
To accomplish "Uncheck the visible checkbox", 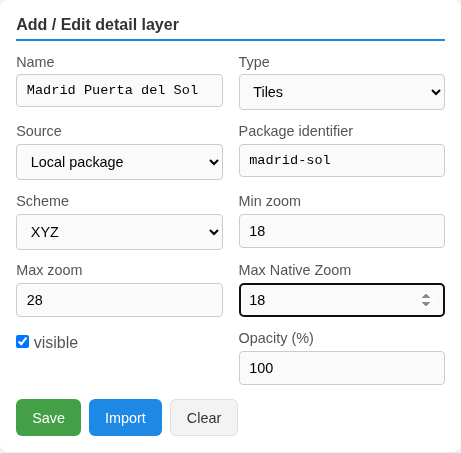I will [x=22, y=342].
